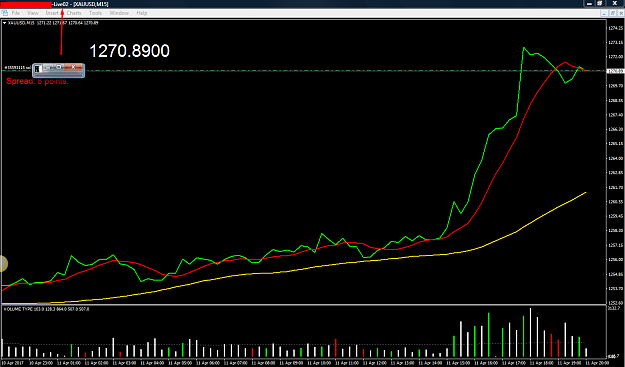625x367 pixels.
Task: Restore the small floating window
Action: [59, 67]
